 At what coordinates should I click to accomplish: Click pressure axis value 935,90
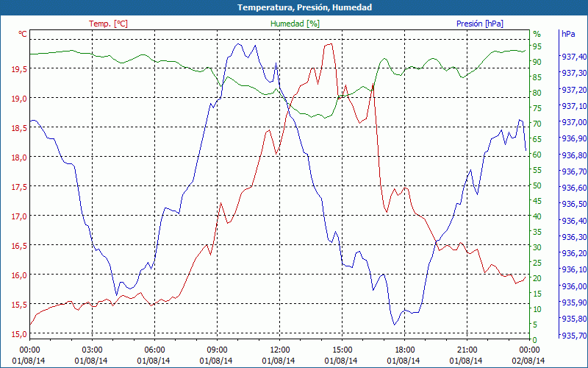(574, 302)
